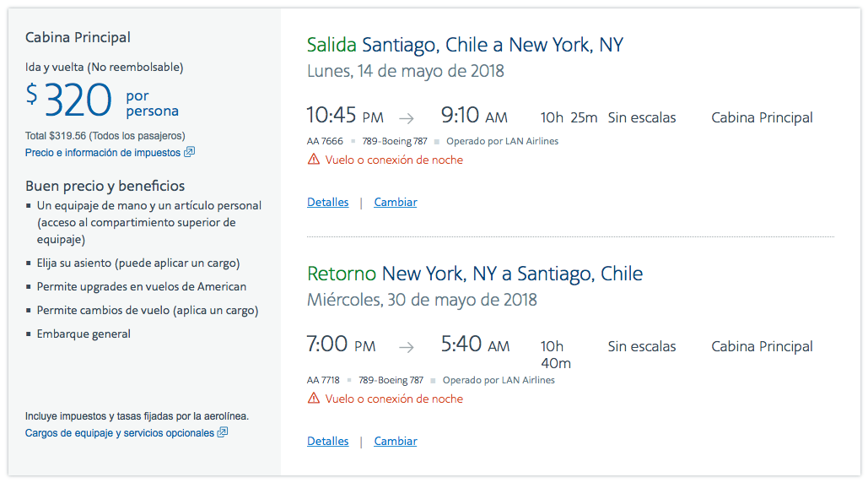Click the Buen precio y beneficios heading
The width and height of the screenshot is (868, 483).
(x=105, y=186)
